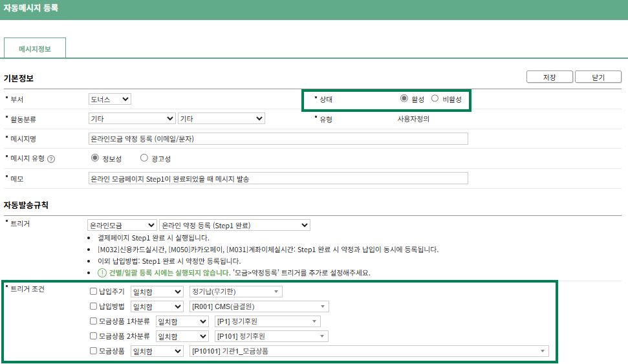
Task: Open the [P10101] 기관1_모금상품 dropdown
Action: [369, 351]
